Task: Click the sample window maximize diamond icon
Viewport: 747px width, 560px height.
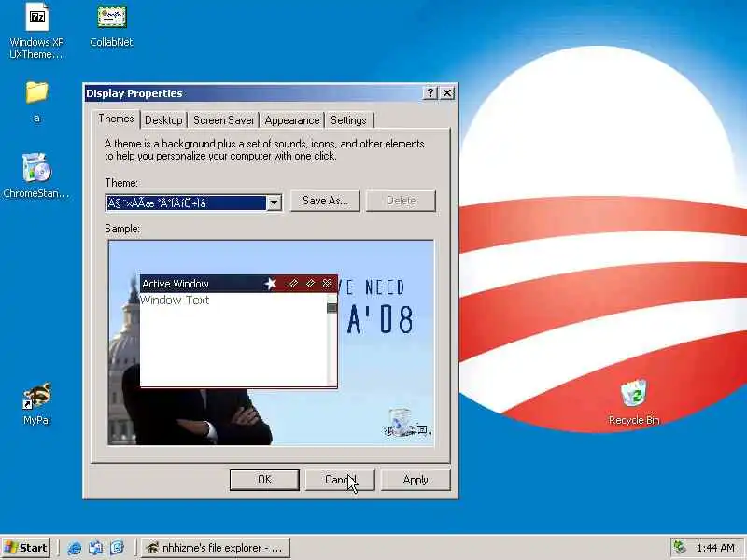Action: click(310, 284)
